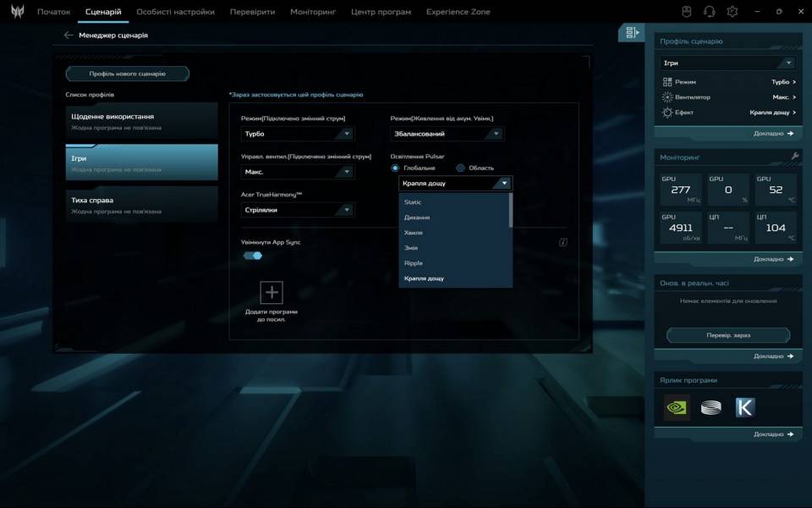Image resolution: width=812 pixels, height=508 pixels.
Task: Collapse the right sidebar panel icon
Action: point(631,33)
